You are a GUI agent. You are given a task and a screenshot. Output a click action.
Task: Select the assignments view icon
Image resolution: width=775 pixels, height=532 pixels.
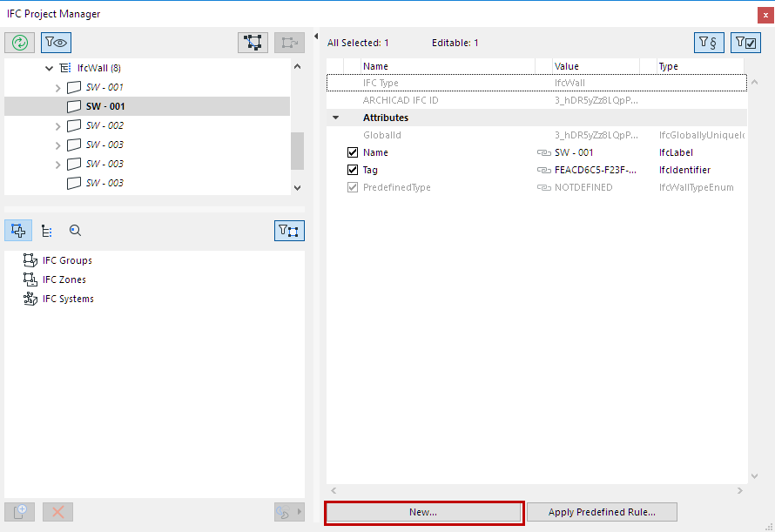(18, 231)
